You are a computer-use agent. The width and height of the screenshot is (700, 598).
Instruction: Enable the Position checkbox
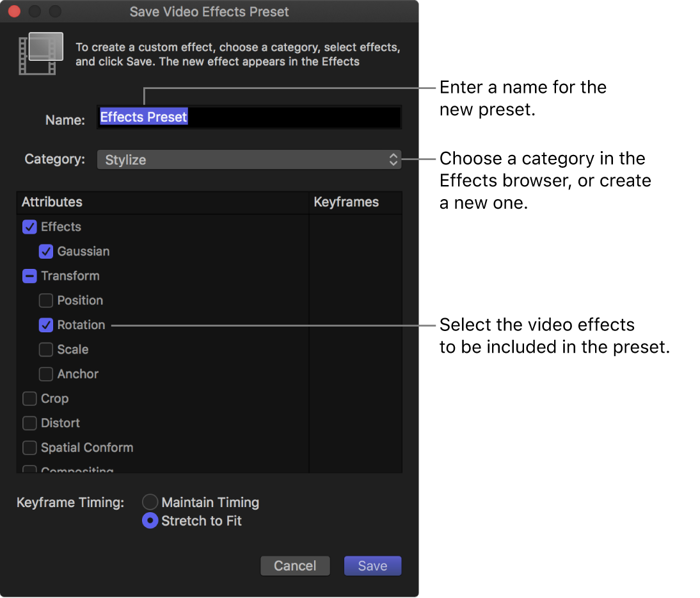(46, 300)
